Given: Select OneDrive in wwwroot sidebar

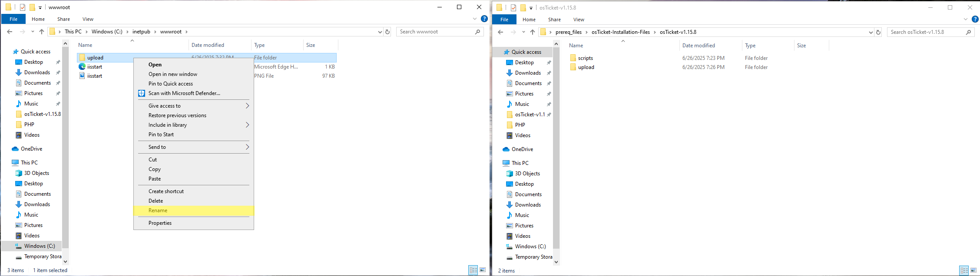Looking at the screenshot, I should [x=27, y=149].
